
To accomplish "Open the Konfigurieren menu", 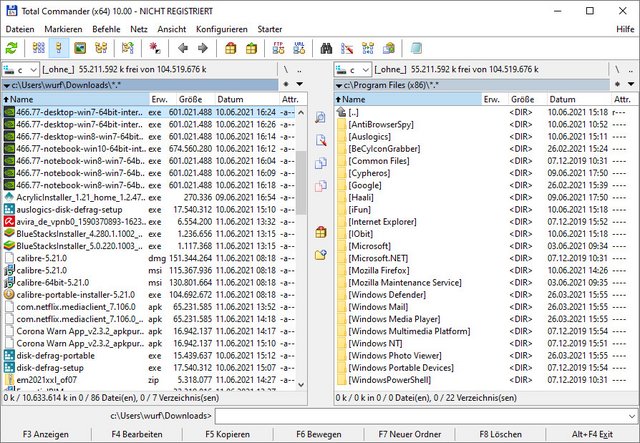I will point(222,29).
